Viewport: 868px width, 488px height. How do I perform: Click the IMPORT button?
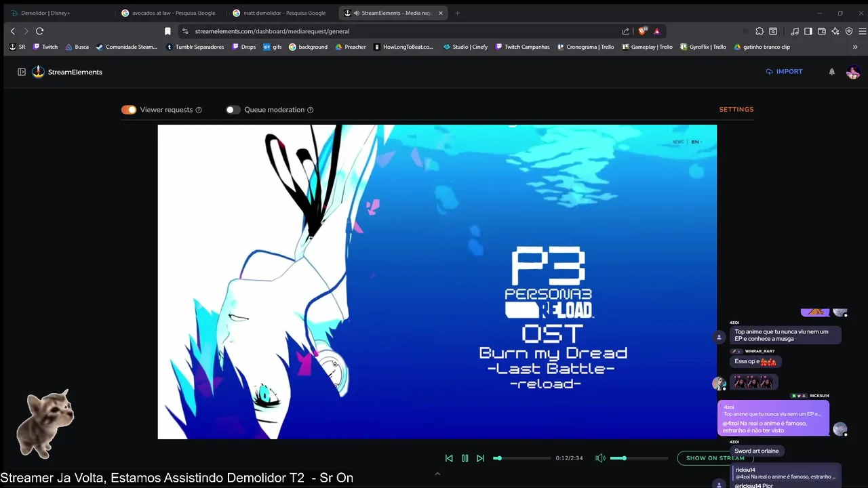pos(784,71)
